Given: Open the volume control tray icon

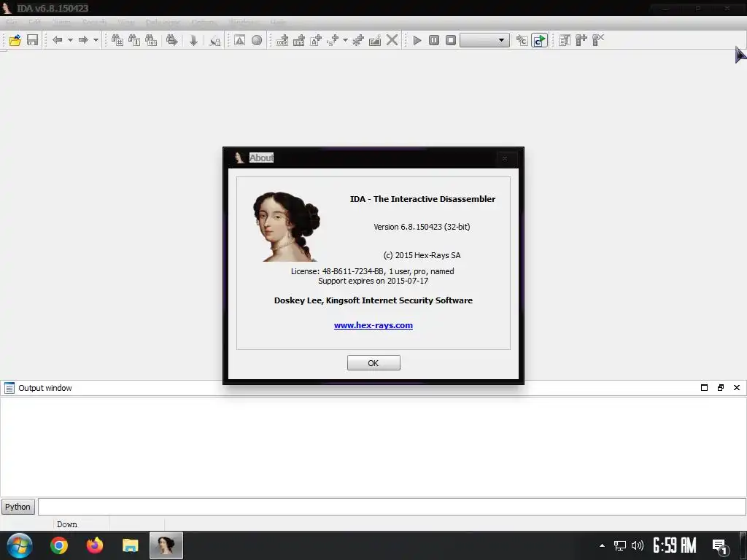Looking at the screenshot, I should 638,545.
